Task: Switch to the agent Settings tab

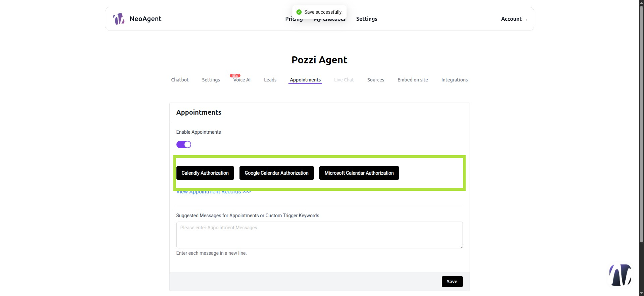Action: click(211, 80)
